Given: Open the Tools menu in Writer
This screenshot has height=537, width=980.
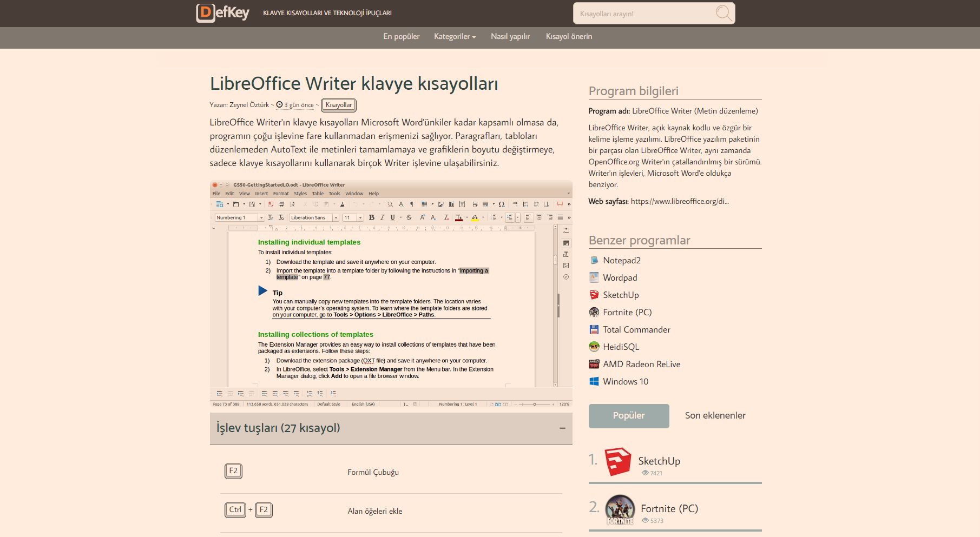Looking at the screenshot, I should click(x=334, y=193).
